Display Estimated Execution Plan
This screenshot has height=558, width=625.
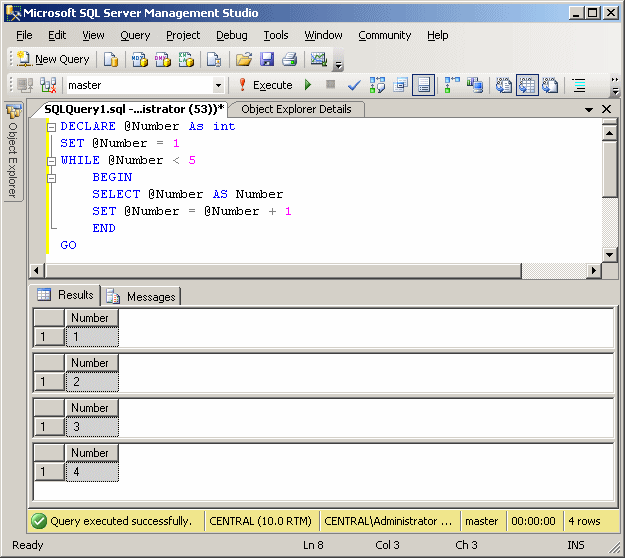click(377, 85)
